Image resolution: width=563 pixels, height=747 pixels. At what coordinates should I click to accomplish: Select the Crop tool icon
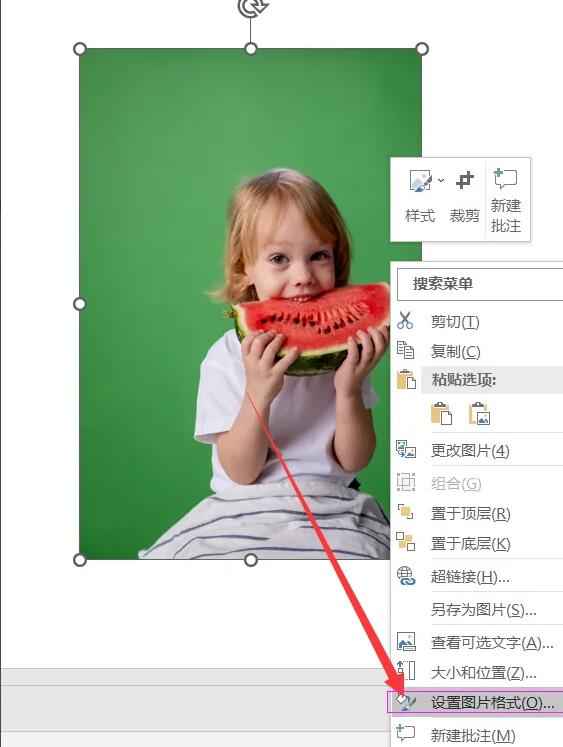[x=465, y=181]
